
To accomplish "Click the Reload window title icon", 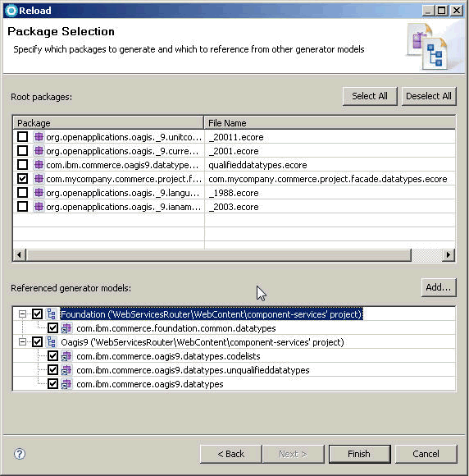I will click(11, 11).
